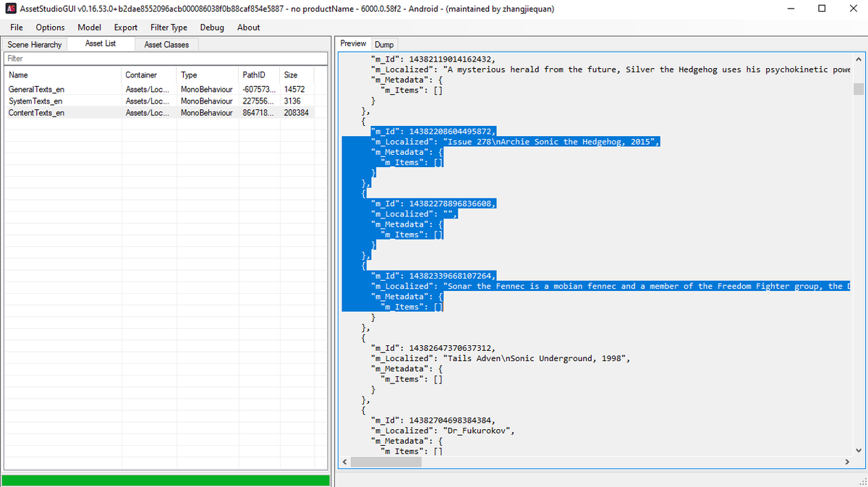Select SystemTexts_en asset row

point(160,101)
